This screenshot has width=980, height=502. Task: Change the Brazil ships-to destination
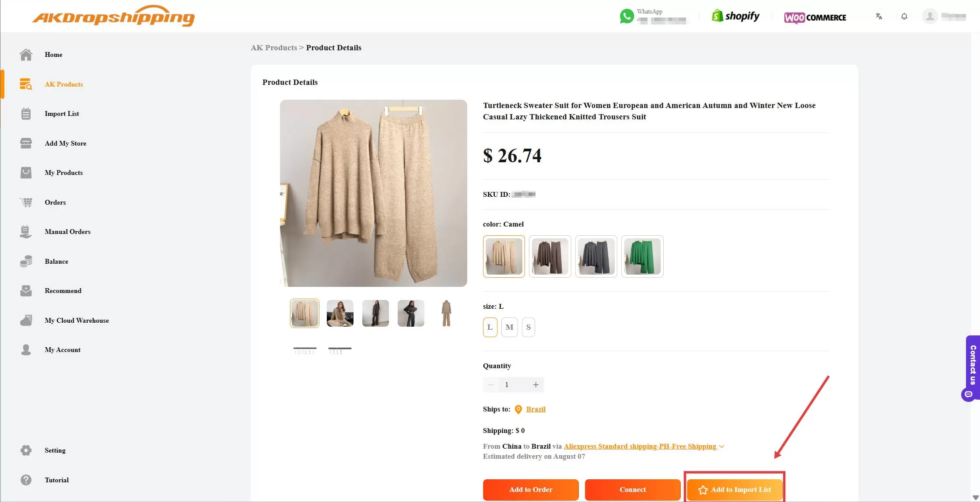coord(535,409)
